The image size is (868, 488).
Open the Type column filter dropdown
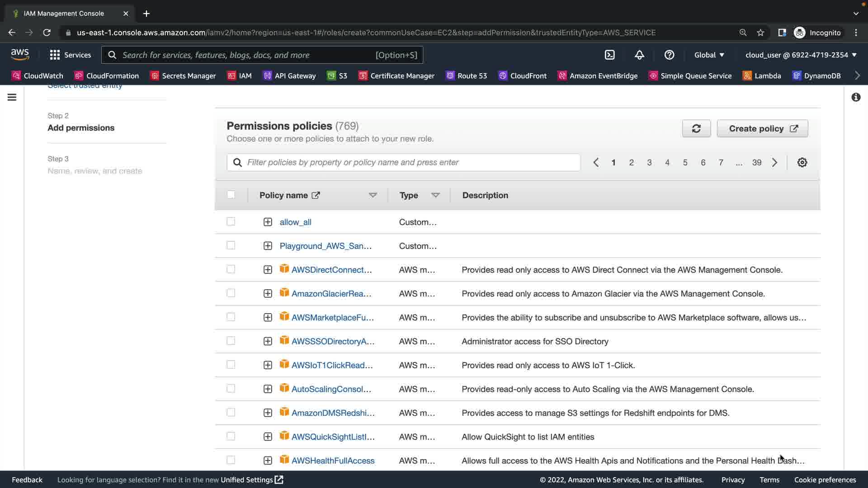435,195
